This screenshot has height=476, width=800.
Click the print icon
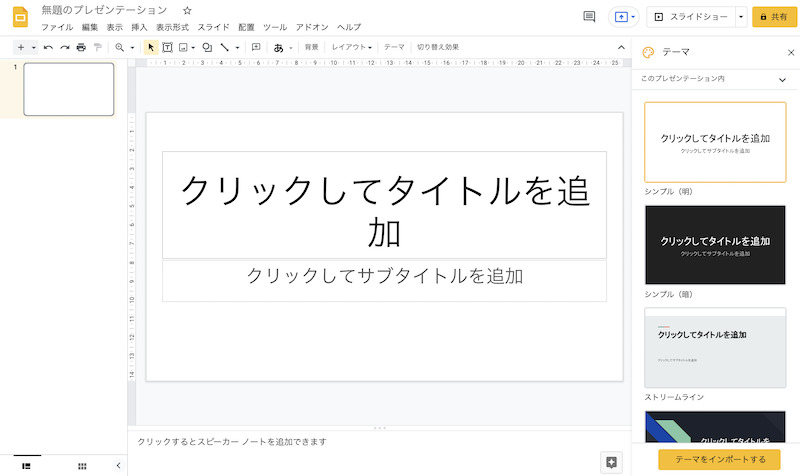[81, 47]
